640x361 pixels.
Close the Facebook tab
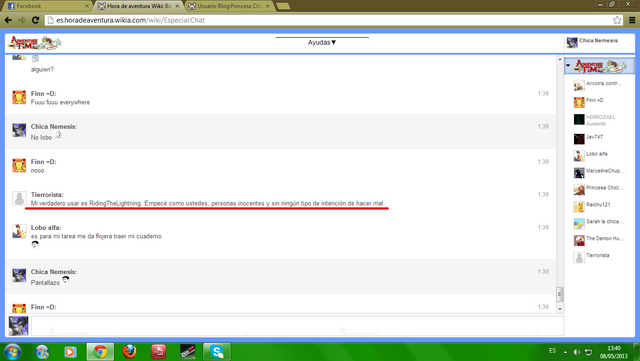click(x=87, y=6)
